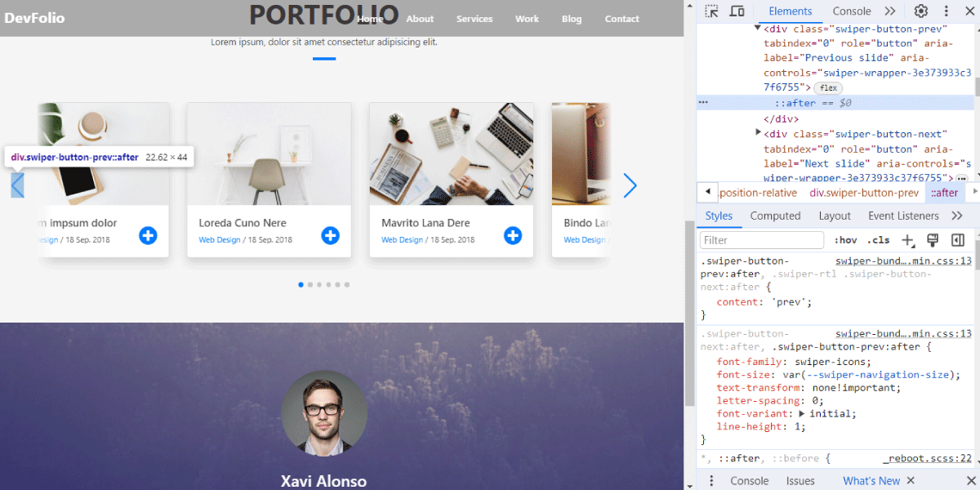Expand the collapsed ellipsis in swiper-button-next node
980x490 pixels.
pos(962,178)
